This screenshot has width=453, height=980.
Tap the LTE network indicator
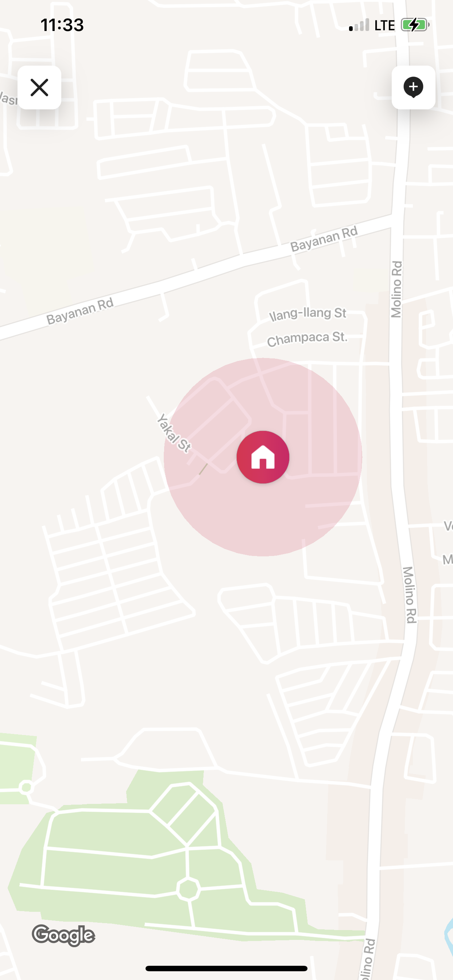point(384,26)
